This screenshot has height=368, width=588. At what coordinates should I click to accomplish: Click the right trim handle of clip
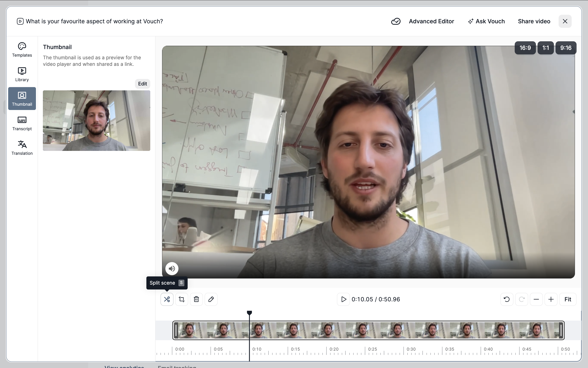pyautogui.click(x=561, y=330)
